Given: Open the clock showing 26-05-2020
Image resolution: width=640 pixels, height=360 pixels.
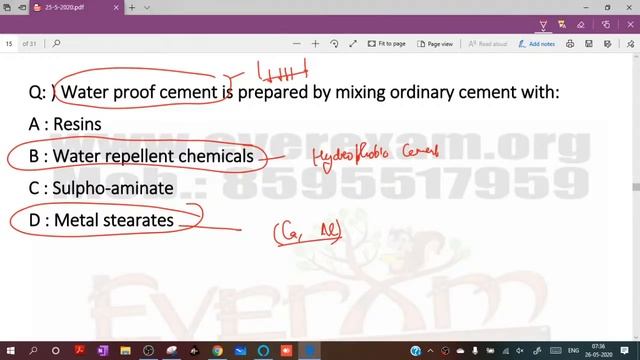Looking at the screenshot, I should (598, 351).
